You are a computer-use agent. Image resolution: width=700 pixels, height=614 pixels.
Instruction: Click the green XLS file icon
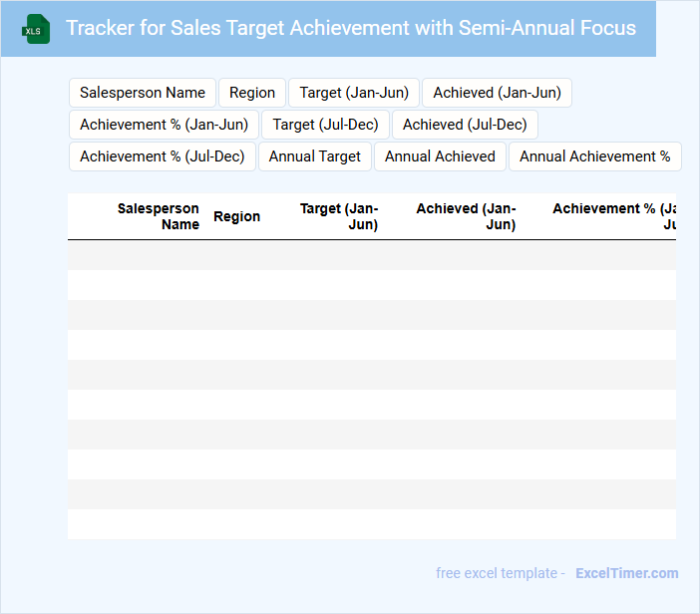pos(36,29)
